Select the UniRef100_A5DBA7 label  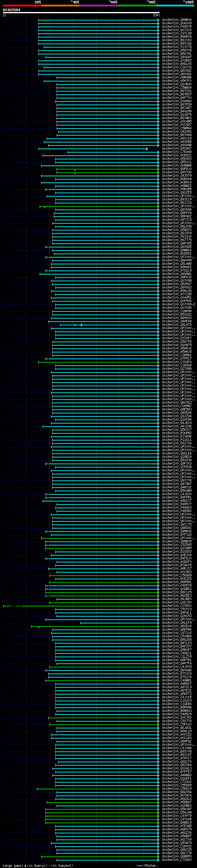[x=177, y=802]
